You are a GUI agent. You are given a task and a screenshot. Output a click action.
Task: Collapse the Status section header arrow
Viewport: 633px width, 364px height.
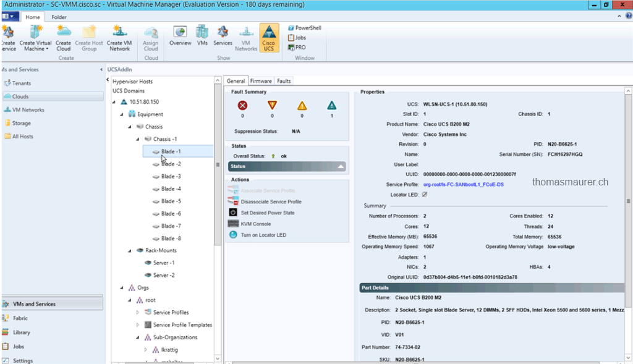[341, 166]
